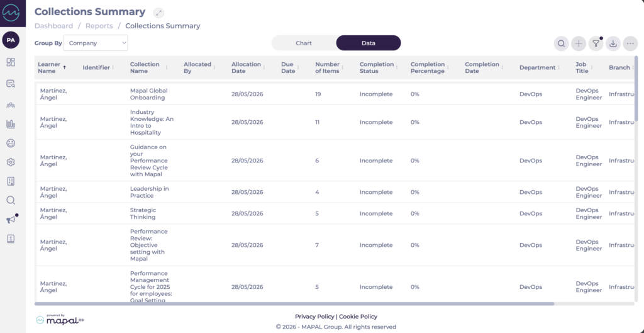The width and height of the screenshot is (644, 333).
Task: Click the search magnifier icon in toolbar
Action: click(561, 43)
